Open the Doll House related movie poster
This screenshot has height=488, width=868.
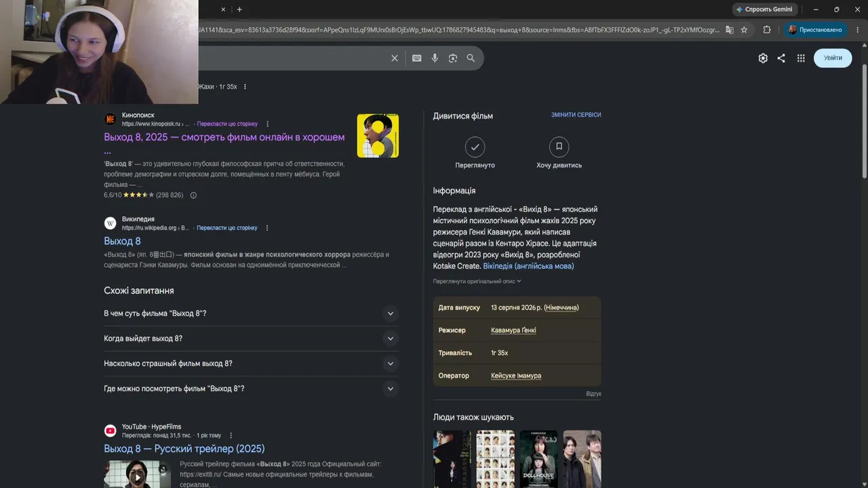coord(538,459)
